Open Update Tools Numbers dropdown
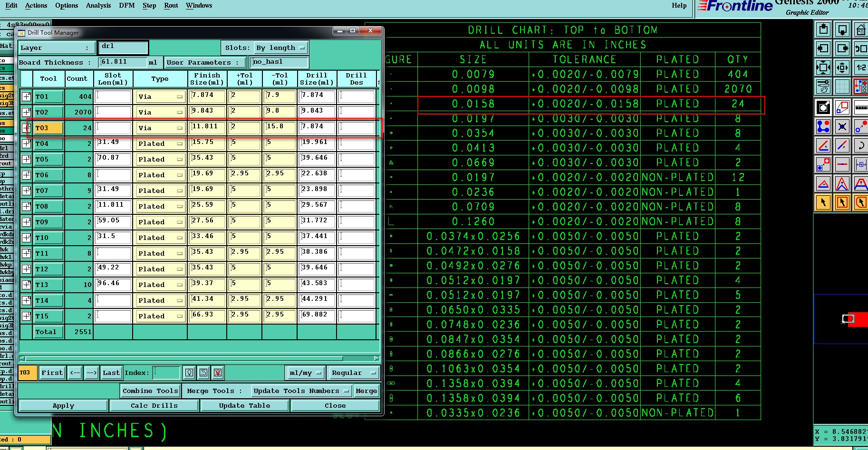 point(301,391)
